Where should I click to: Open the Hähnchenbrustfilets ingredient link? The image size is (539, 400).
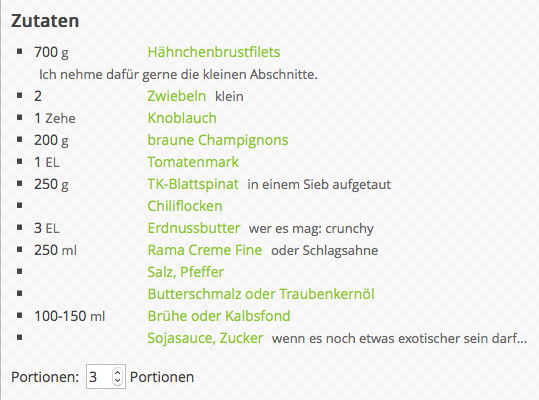tap(213, 52)
